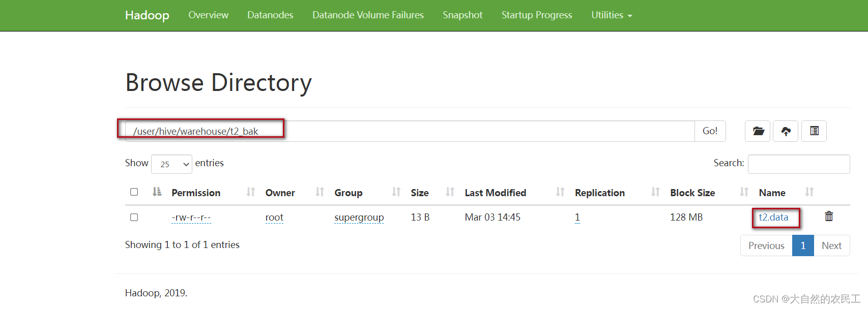
Task: Click into the Search box
Action: point(799,164)
